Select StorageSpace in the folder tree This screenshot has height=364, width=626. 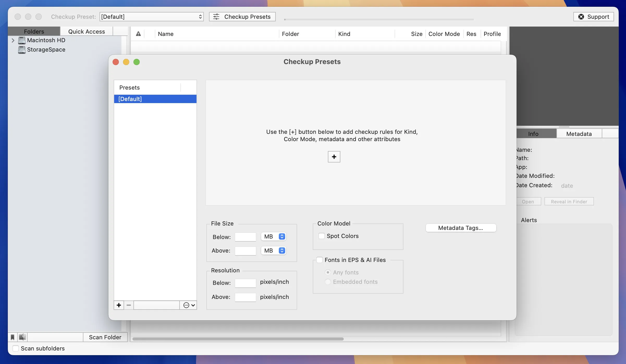(x=46, y=50)
